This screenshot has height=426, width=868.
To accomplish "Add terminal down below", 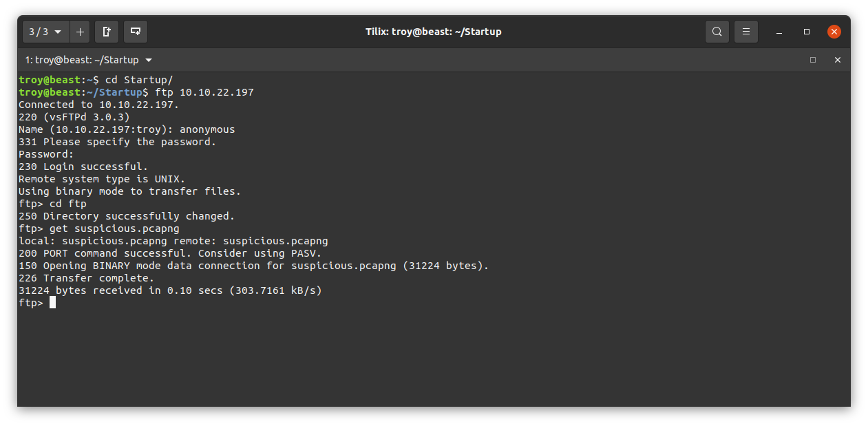I will (x=136, y=32).
